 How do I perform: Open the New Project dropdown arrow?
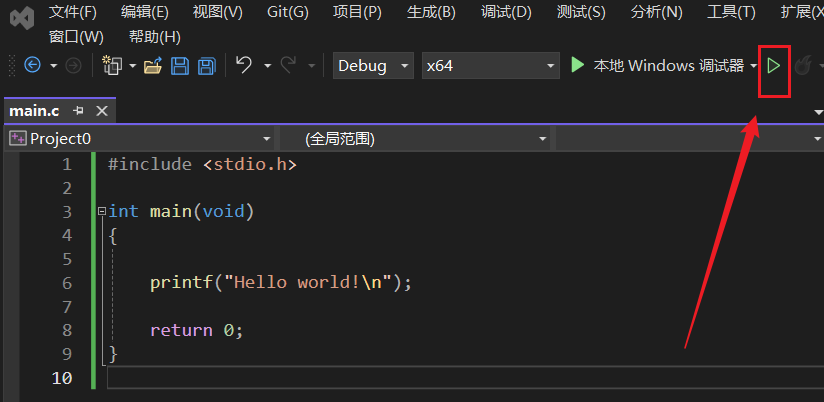tap(132, 66)
